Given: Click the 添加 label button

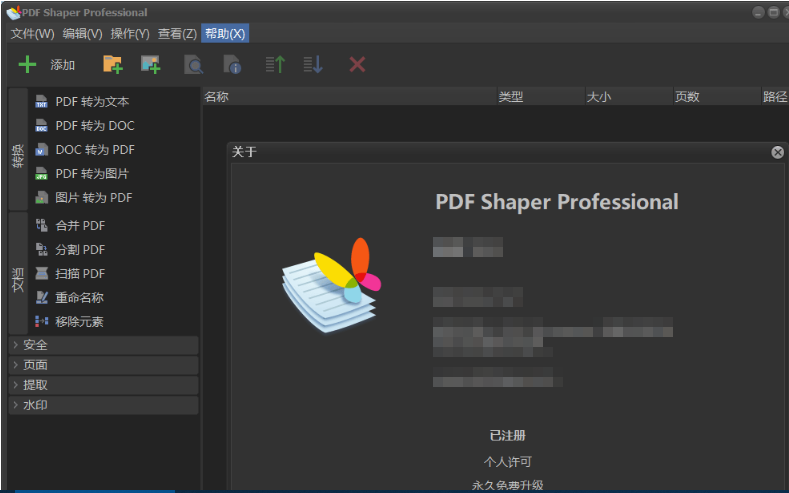Looking at the screenshot, I should pyautogui.click(x=62, y=65).
